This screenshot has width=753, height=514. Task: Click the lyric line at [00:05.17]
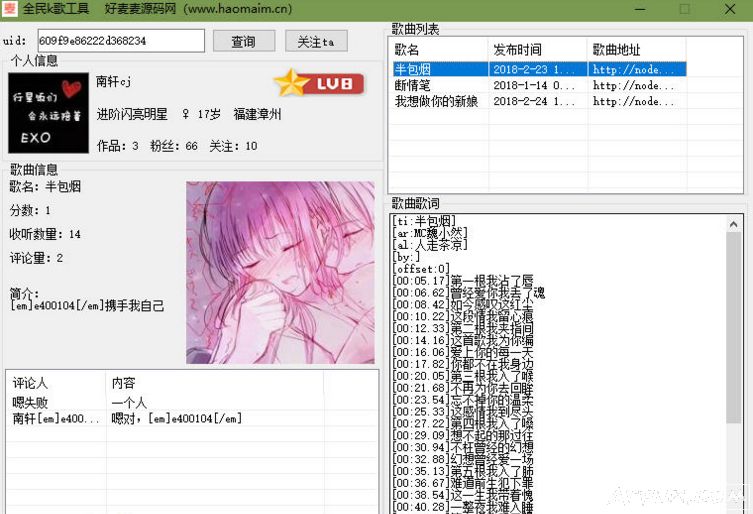463,281
